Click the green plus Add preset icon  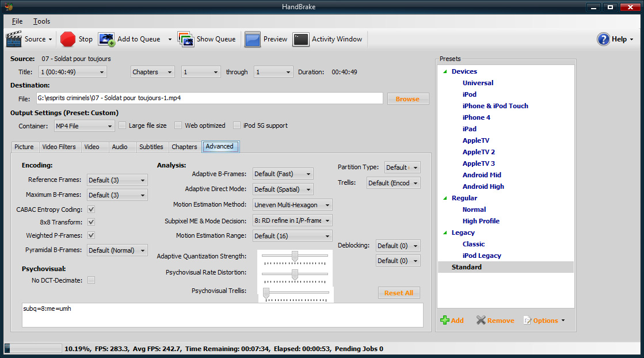tap(444, 320)
